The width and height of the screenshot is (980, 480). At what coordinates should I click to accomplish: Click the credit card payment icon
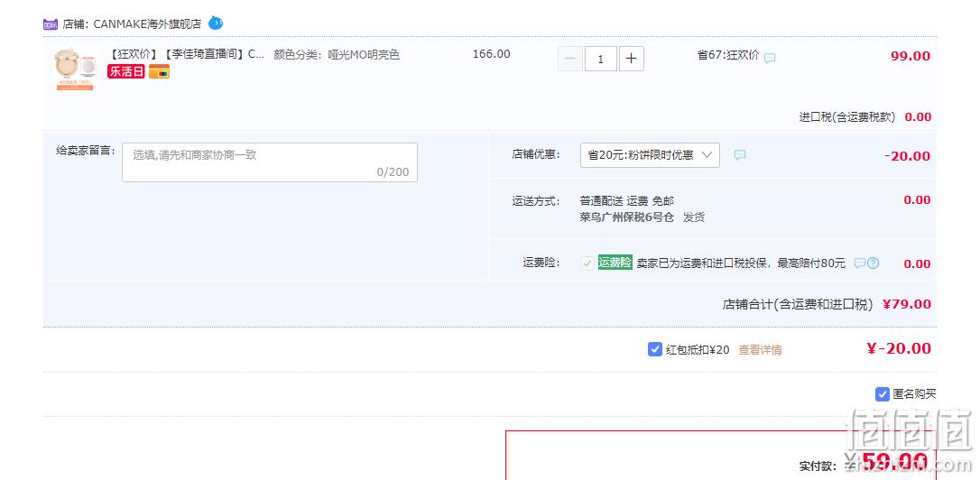[x=160, y=71]
